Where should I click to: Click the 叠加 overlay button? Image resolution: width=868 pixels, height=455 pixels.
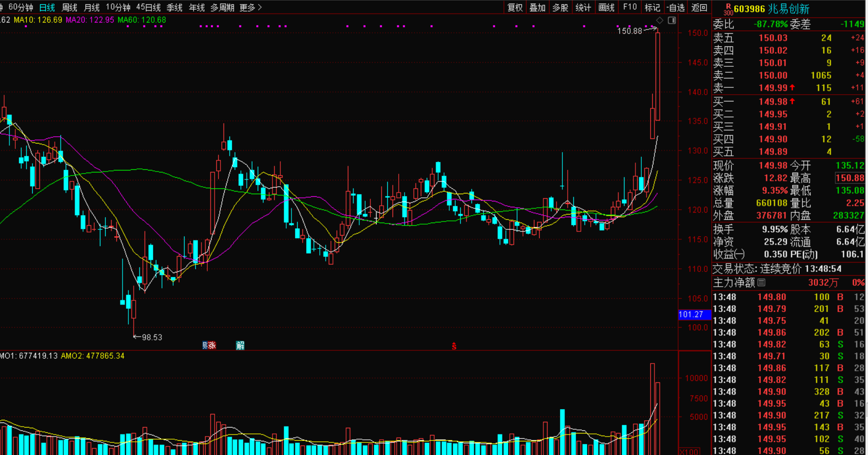[x=537, y=7]
